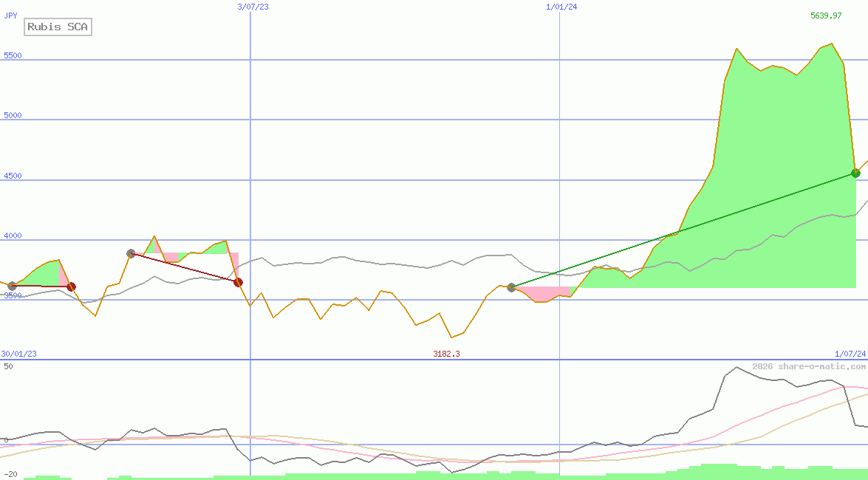Click the gray entry marker starting the green trendline

(511, 287)
